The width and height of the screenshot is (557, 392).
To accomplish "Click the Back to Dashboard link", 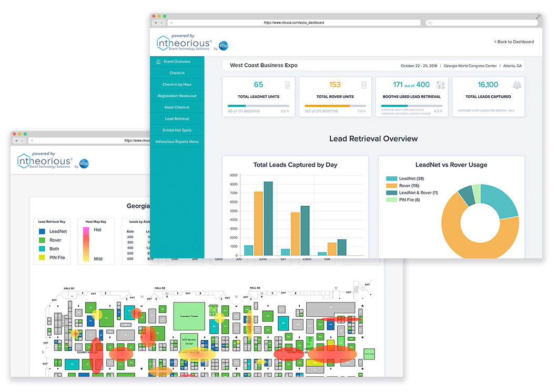I will [x=513, y=42].
